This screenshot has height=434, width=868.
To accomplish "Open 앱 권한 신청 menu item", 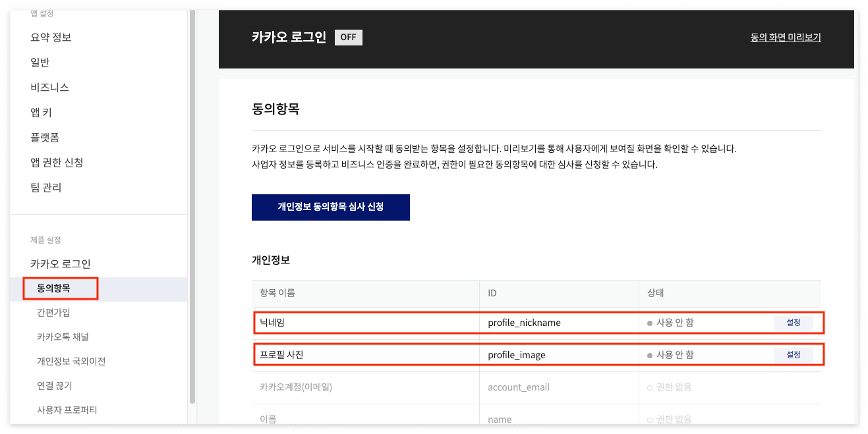I will click(x=57, y=163).
